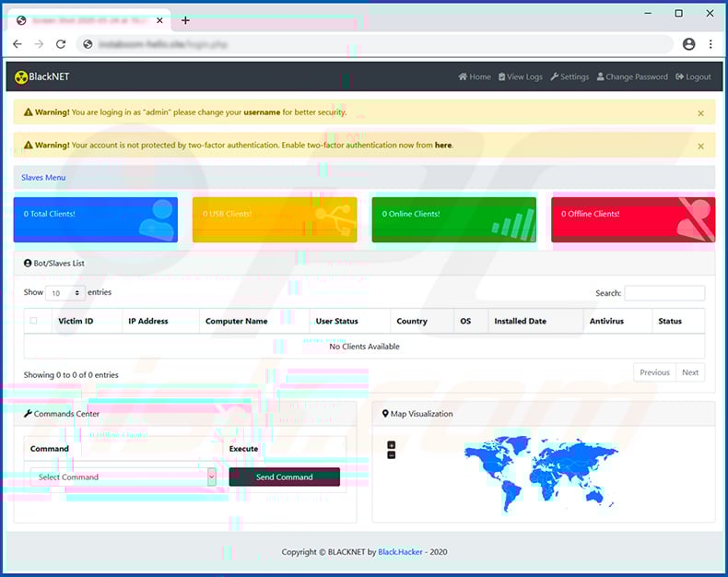Open the browser three-dot menu

pos(710,44)
